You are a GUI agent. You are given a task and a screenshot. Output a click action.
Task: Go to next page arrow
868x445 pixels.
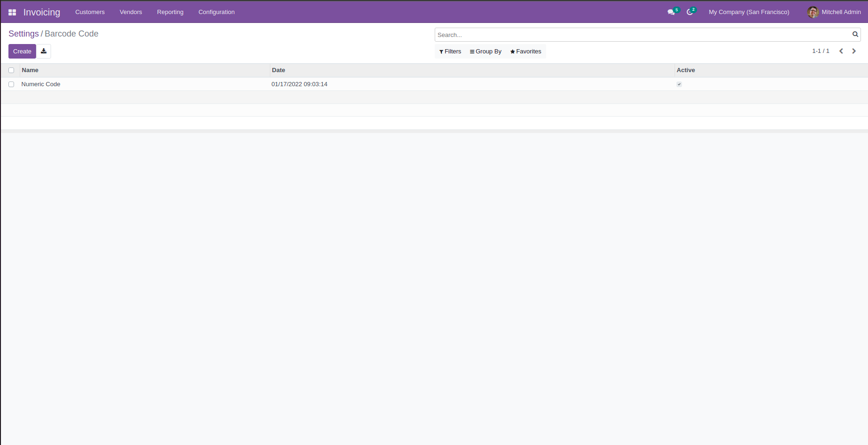[x=854, y=51]
